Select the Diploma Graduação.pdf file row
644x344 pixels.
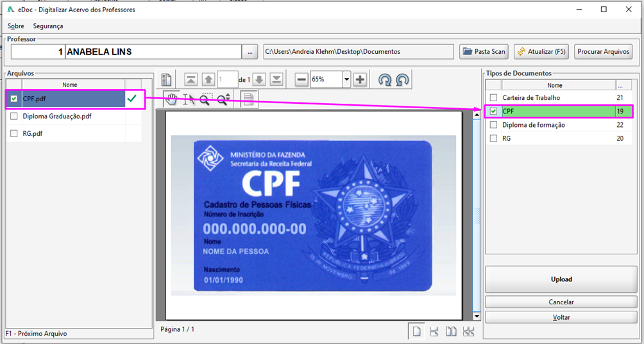point(74,116)
